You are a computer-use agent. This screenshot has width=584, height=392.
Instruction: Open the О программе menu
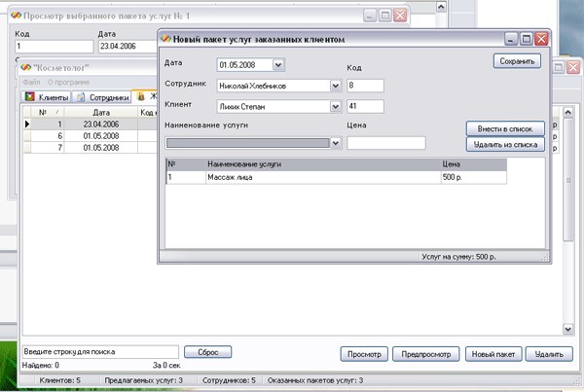pos(68,82)
